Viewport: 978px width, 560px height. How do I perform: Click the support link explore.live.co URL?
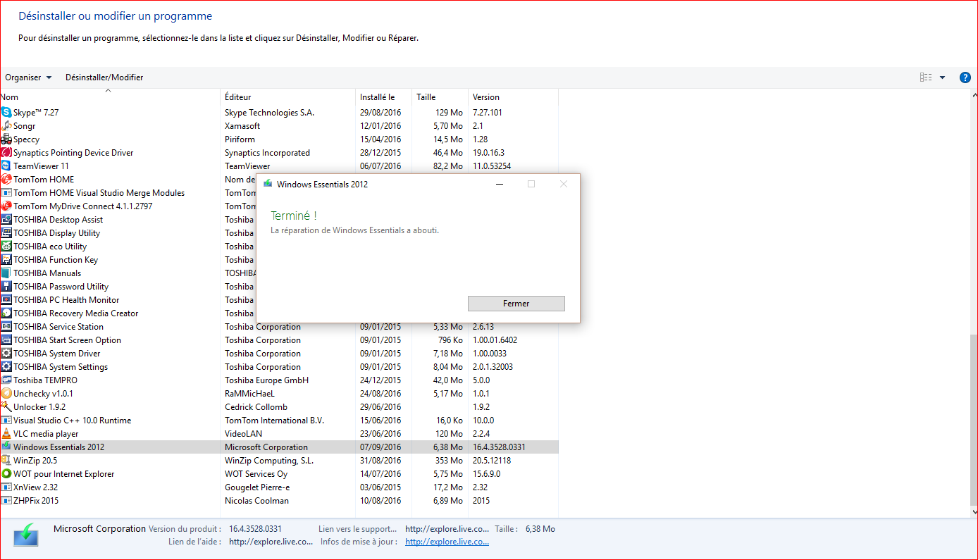point(447,529)
